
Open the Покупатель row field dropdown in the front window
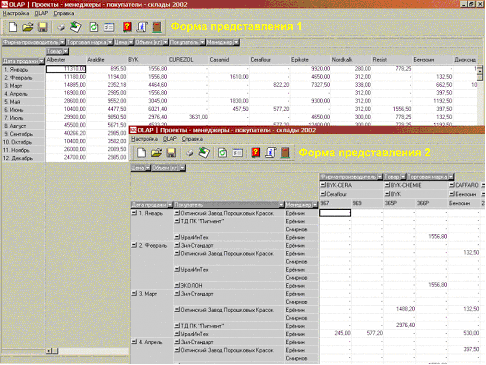tap(281, 205)
